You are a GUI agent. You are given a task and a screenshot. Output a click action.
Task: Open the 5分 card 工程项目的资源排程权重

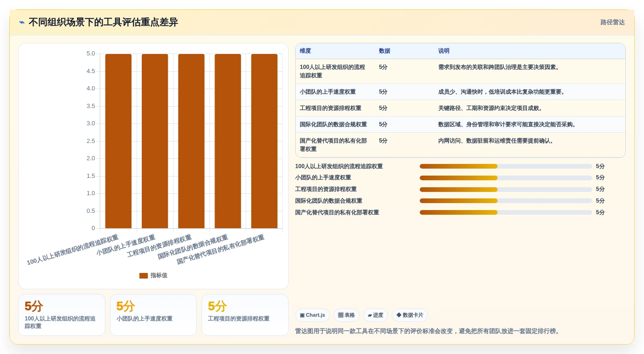[245, 315]
